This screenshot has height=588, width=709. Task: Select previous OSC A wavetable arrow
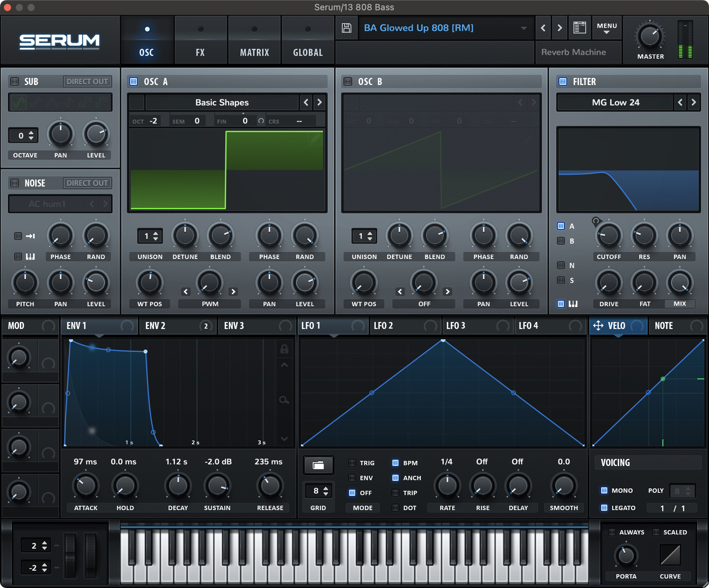click(x=306, y=102)
